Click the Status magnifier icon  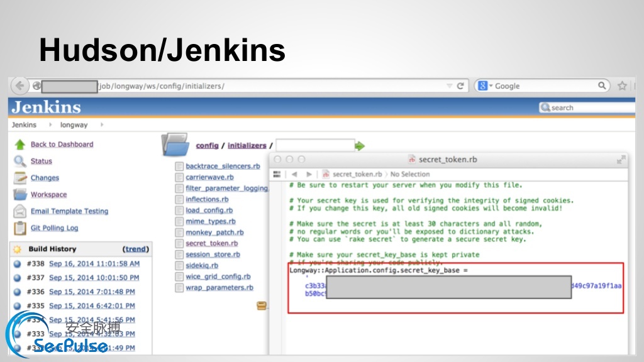pos(19,161)
